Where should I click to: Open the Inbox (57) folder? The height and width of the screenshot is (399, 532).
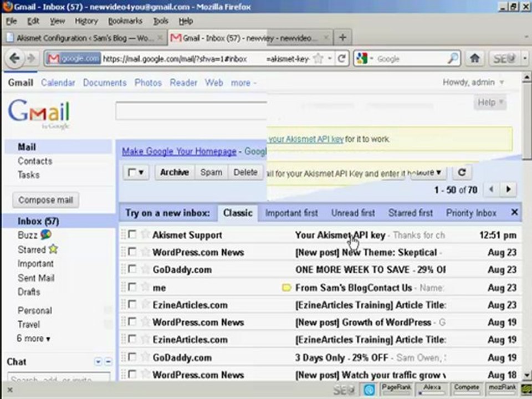[x=38, y=221]
